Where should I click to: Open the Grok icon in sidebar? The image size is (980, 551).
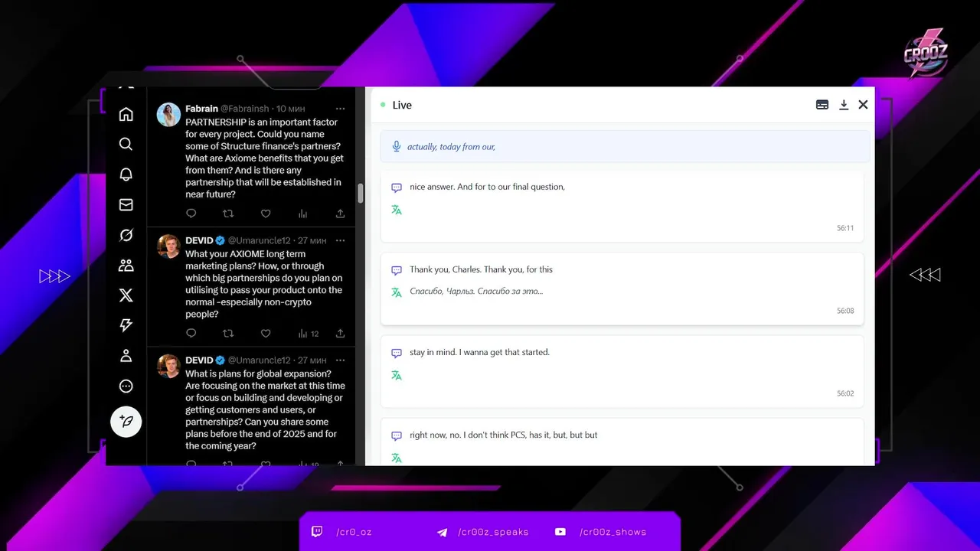click(126, 235)
